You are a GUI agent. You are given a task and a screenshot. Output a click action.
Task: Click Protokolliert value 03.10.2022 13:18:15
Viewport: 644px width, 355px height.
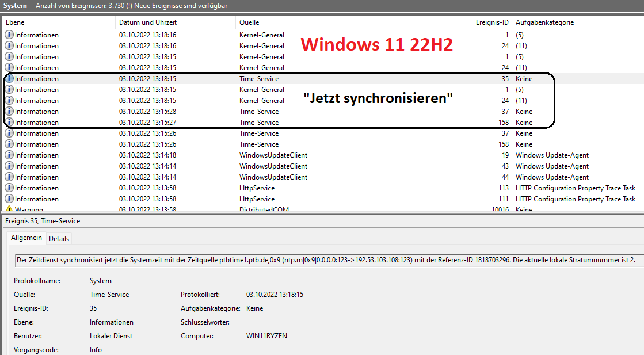[275, 295]
